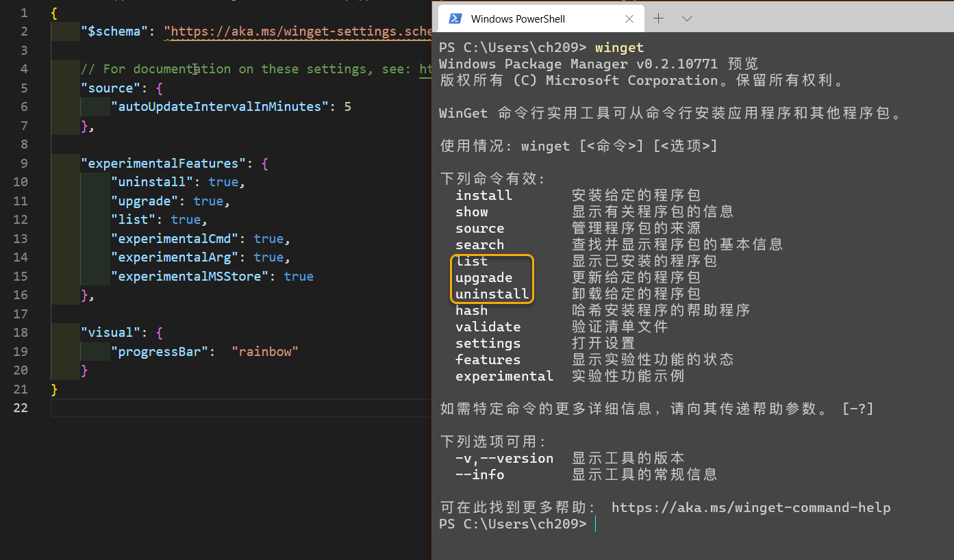
Task: Open a new terminal tab with the plus button
Action: [x=658, y=18]
